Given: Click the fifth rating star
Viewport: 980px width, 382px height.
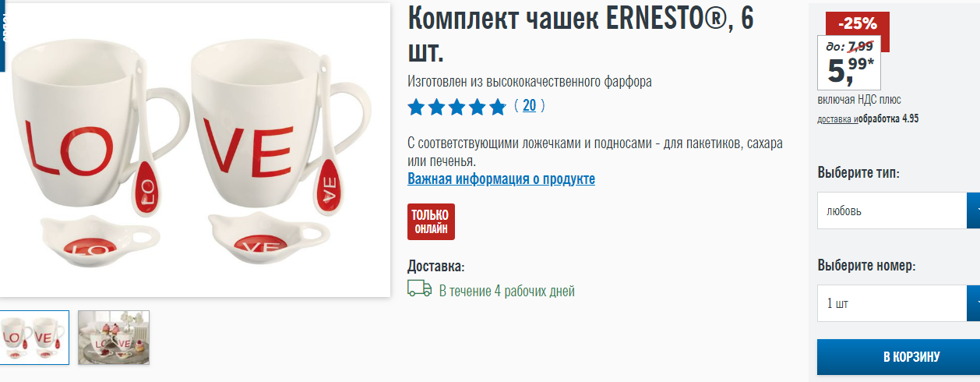Looking at the screenshot, I should (497, 107).
